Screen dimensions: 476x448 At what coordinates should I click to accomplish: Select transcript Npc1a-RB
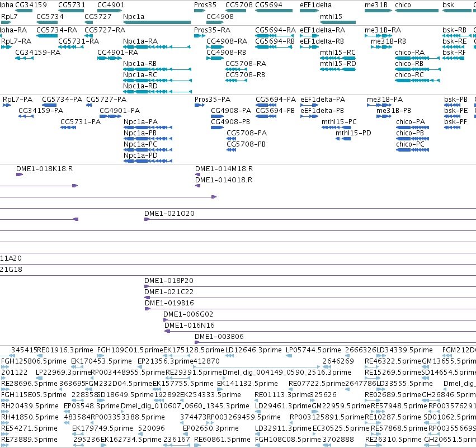tap(157, 69)
